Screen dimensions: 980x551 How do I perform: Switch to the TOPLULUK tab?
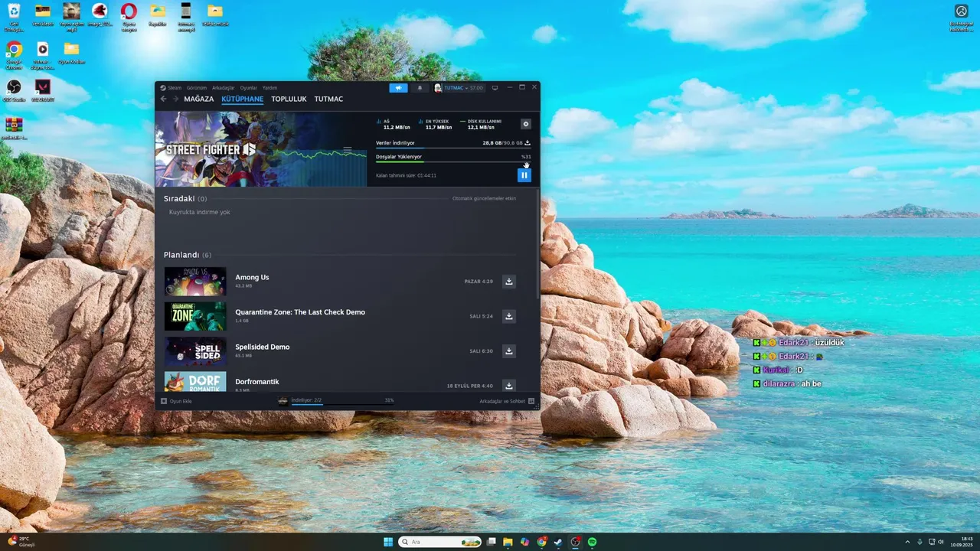[289, 99]
